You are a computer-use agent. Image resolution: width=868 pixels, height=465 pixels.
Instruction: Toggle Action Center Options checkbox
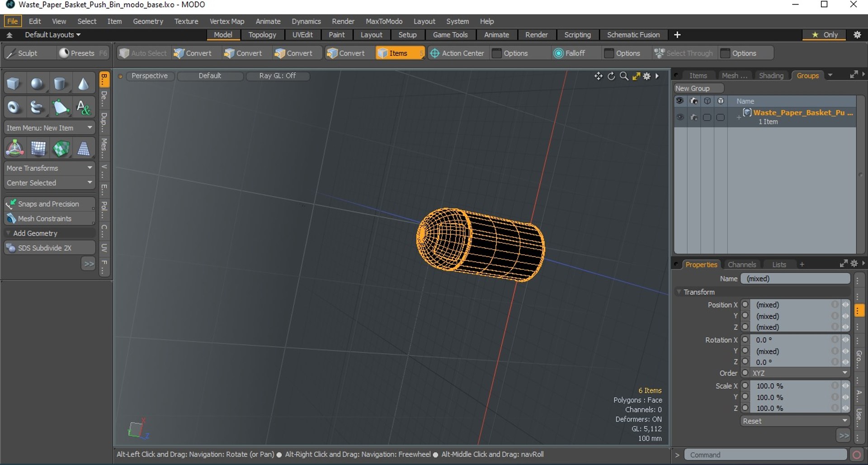pyautogui.click(x=497, y=53)
